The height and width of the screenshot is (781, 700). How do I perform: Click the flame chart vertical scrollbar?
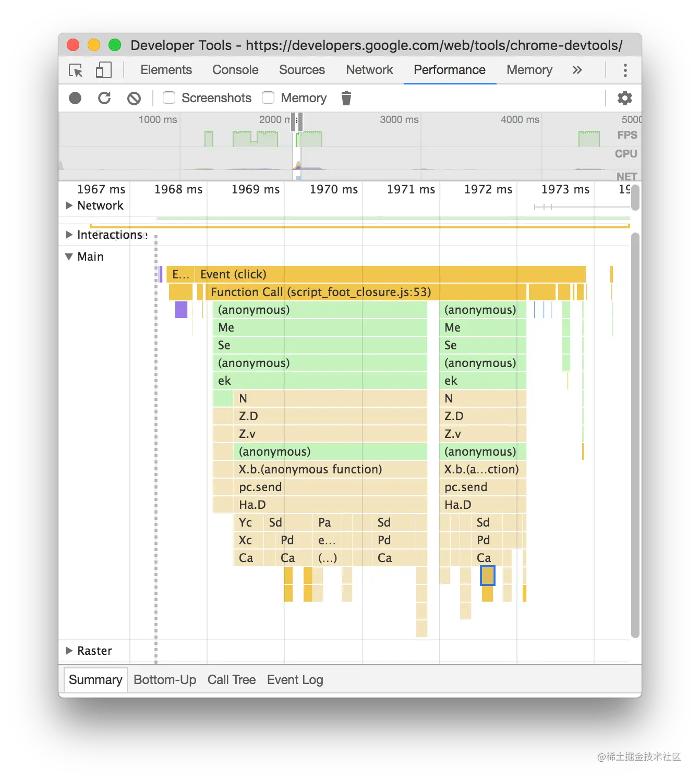(635, 435)
